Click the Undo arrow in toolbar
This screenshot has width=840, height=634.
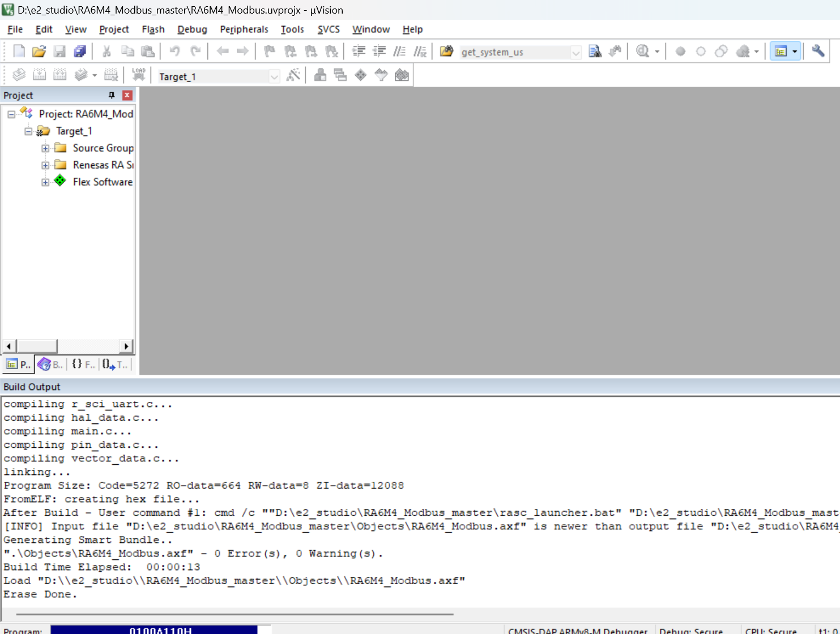click(x=174, y=52)
